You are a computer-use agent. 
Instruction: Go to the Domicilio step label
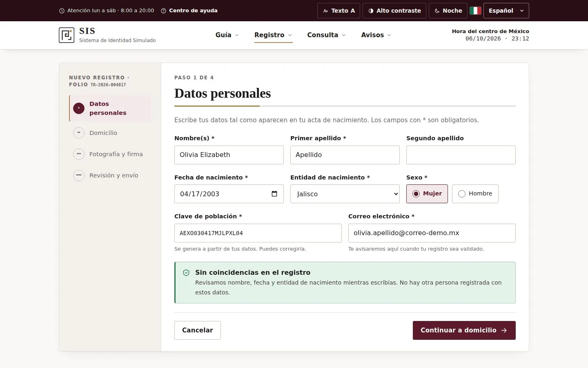coord(103,133)
